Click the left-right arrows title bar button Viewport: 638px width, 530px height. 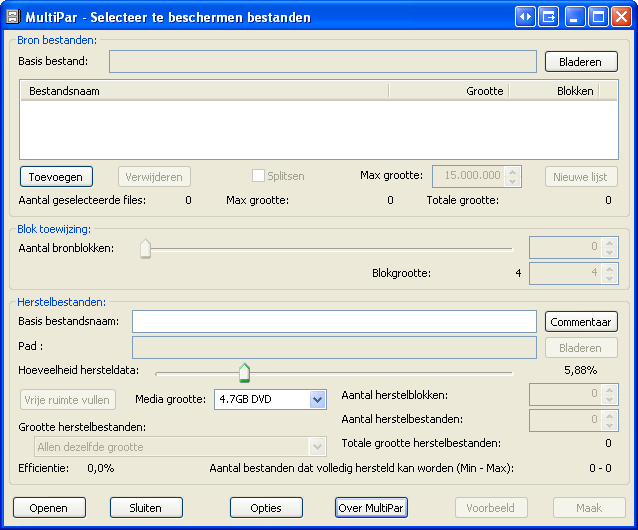point(525,17)
